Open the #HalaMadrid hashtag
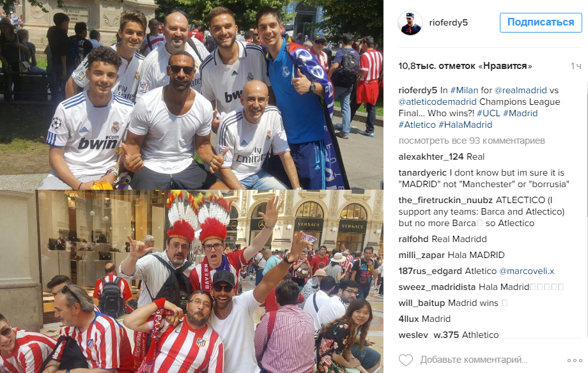 [465, 125]
